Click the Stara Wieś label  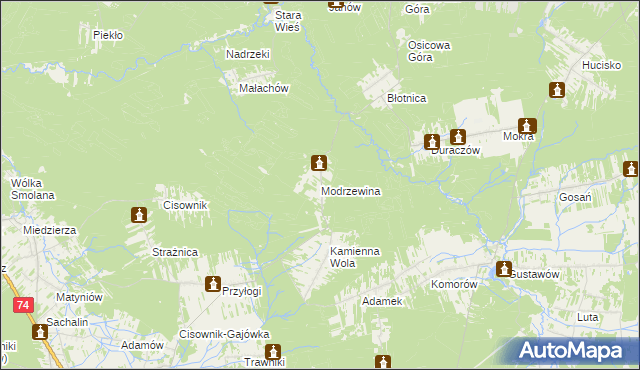[x=288, y=21]
